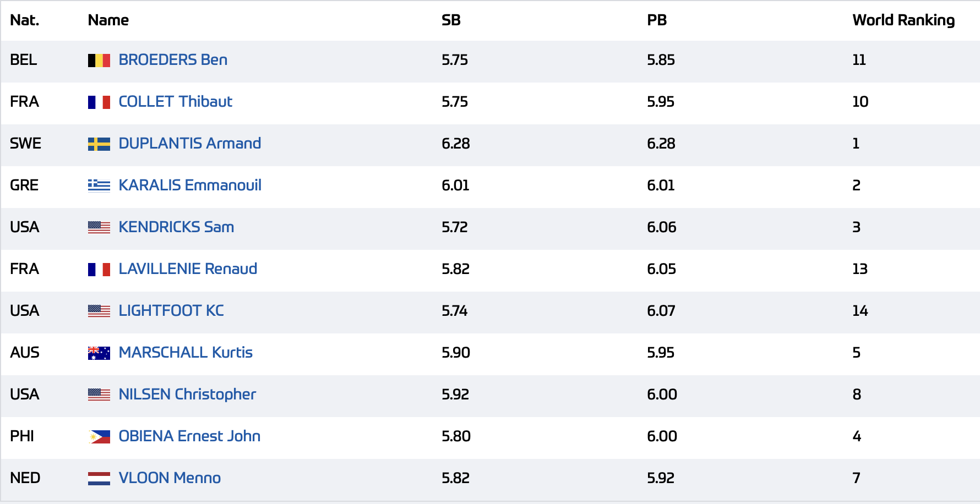Viewport: 980px width, 504px height.
Task: Open DUPLANTIS Armand's athlete profile
Action: [x=189, y=144]
